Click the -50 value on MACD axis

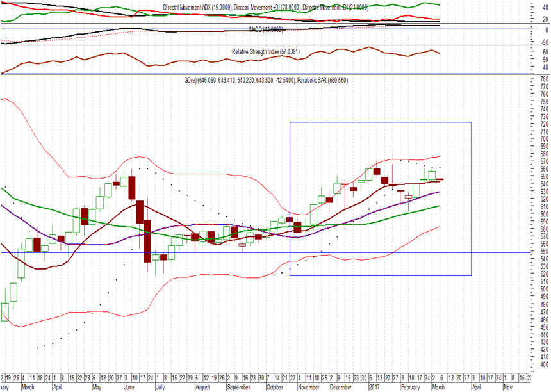point(544,42)
